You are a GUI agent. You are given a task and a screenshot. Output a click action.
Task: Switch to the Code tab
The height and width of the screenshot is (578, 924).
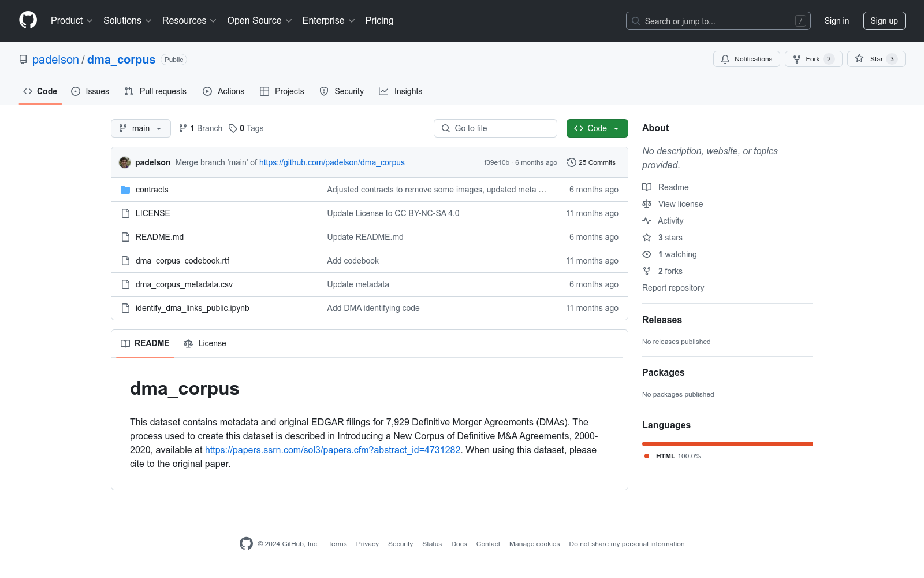(40, 91)
